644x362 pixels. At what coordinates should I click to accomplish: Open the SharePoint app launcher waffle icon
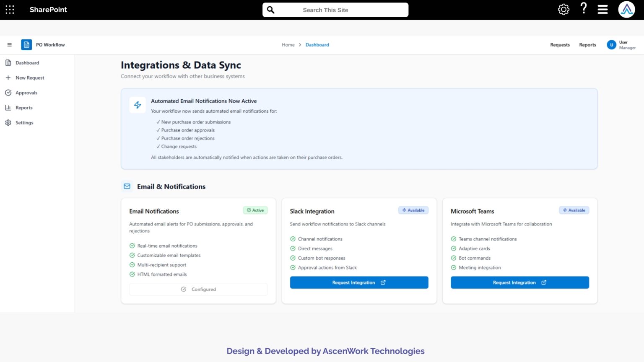pos(10,9)
